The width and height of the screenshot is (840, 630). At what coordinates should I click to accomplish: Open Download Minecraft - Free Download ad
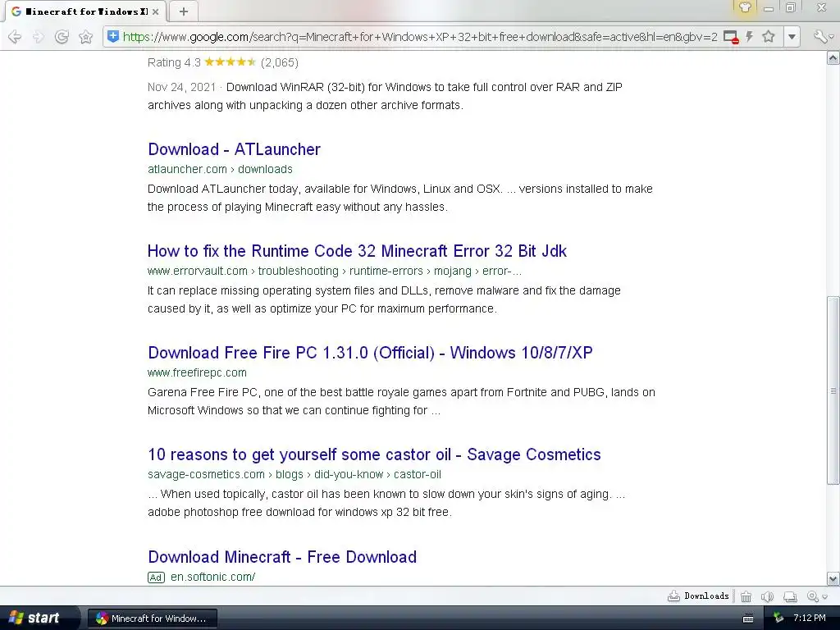[282, 557]
